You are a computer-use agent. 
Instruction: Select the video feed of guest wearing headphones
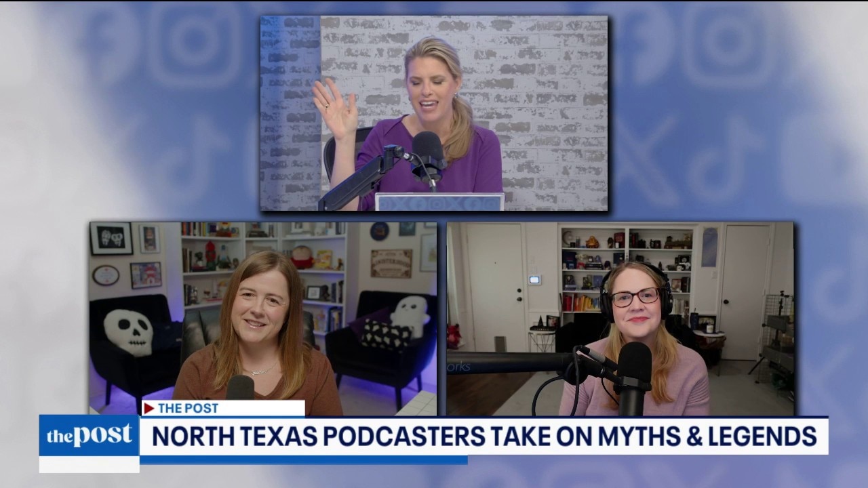click(x=620, y=319)
